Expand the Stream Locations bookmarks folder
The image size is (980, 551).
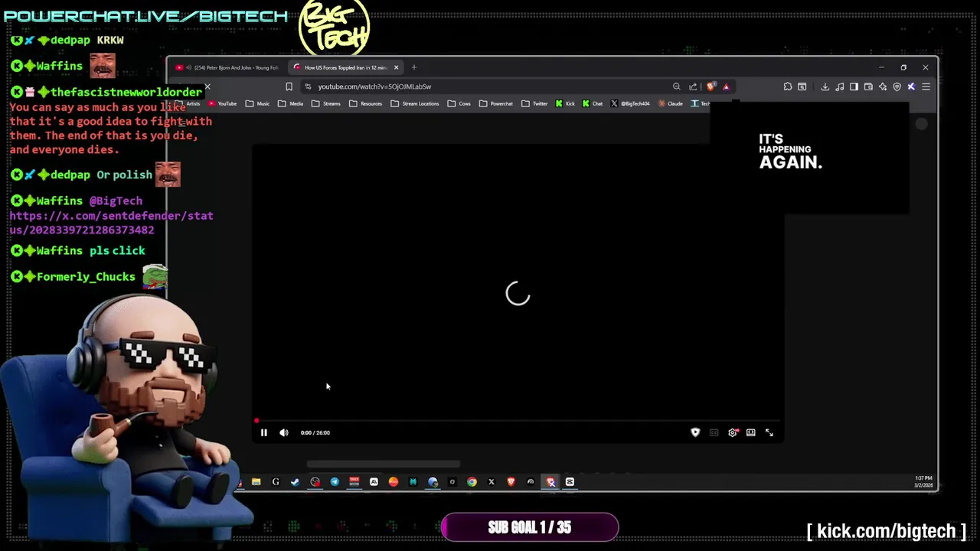pos(415,103)
